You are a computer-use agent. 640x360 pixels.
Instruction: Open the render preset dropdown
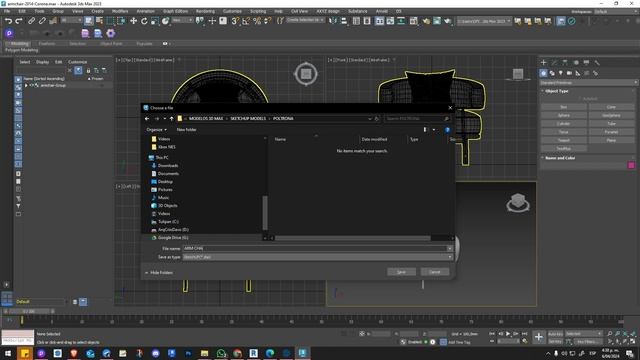pos(484,21)
